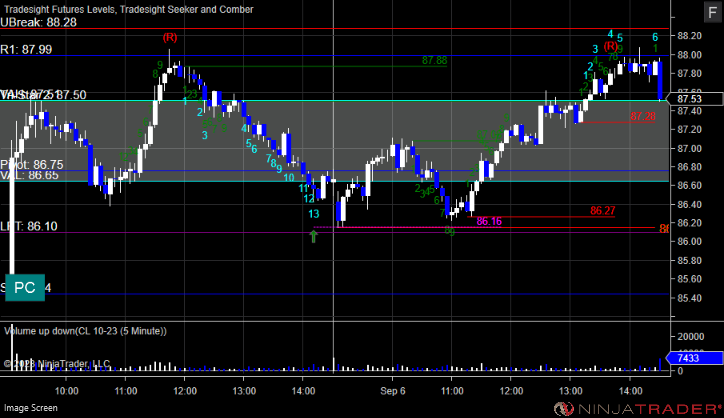Click the 86.00 price axis label
The width and height of the screenshot is (724, 418).
[689, 242]
